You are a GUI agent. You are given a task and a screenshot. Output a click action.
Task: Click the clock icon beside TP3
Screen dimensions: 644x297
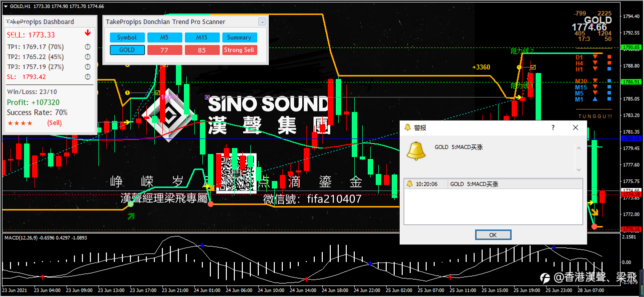click(87, 67)
